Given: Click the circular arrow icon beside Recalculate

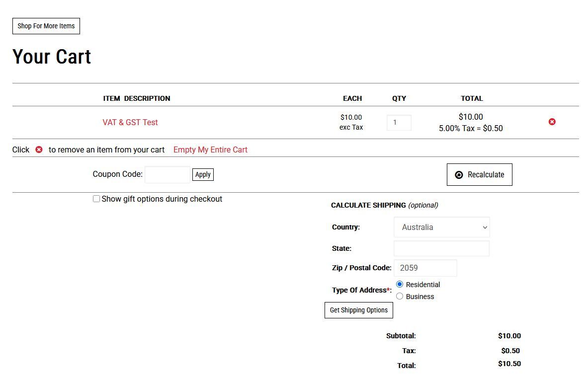Looking at the screenshot, I should [459, 175].
